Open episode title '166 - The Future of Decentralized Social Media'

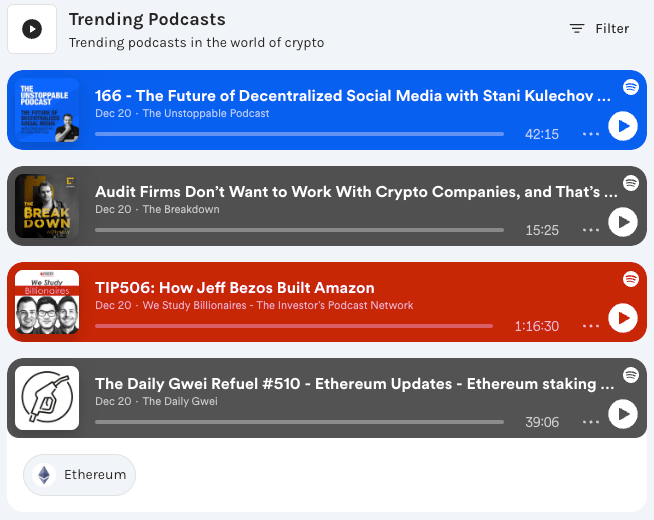353,96
